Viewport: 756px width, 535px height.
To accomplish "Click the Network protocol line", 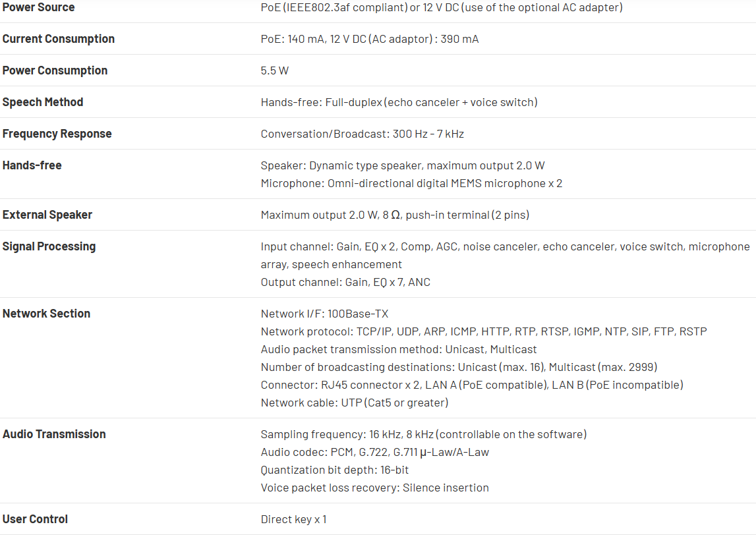I will [x=484, y=331].
